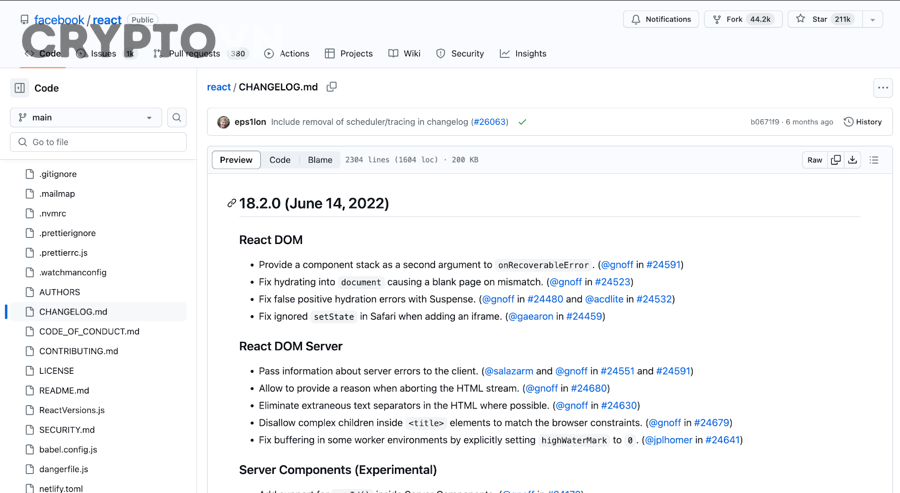
Task: Open the react breadcrumb link
Action: point(219,87)
